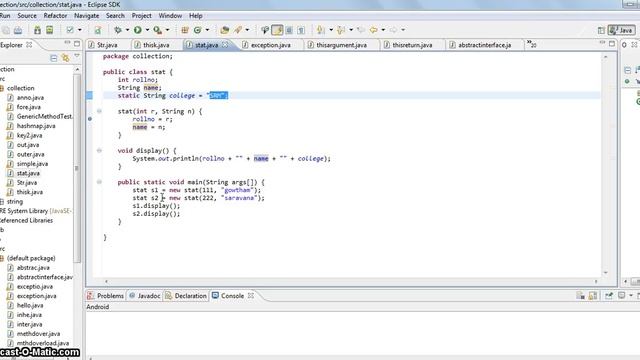The width and height of the screenshot is (640, 360).
Task: Click the new Android project wizard icon
Action: (98, 30)
